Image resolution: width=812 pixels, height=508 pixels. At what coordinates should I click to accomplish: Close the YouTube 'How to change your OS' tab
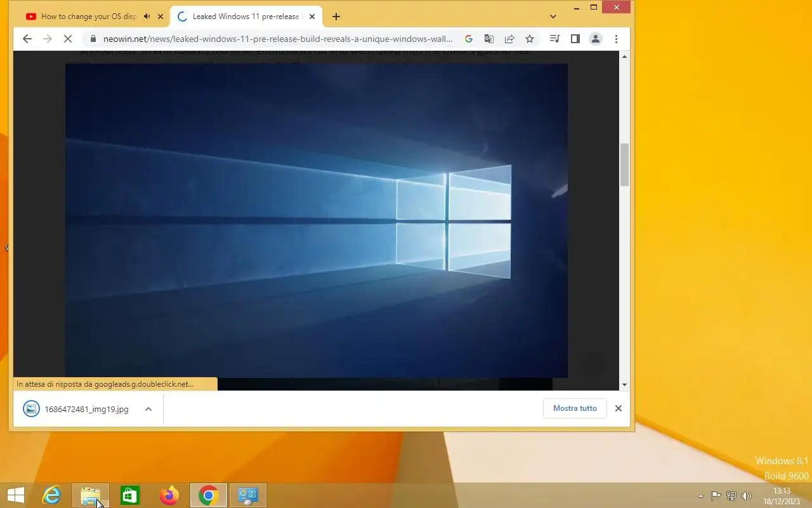(x=160, y=17)
